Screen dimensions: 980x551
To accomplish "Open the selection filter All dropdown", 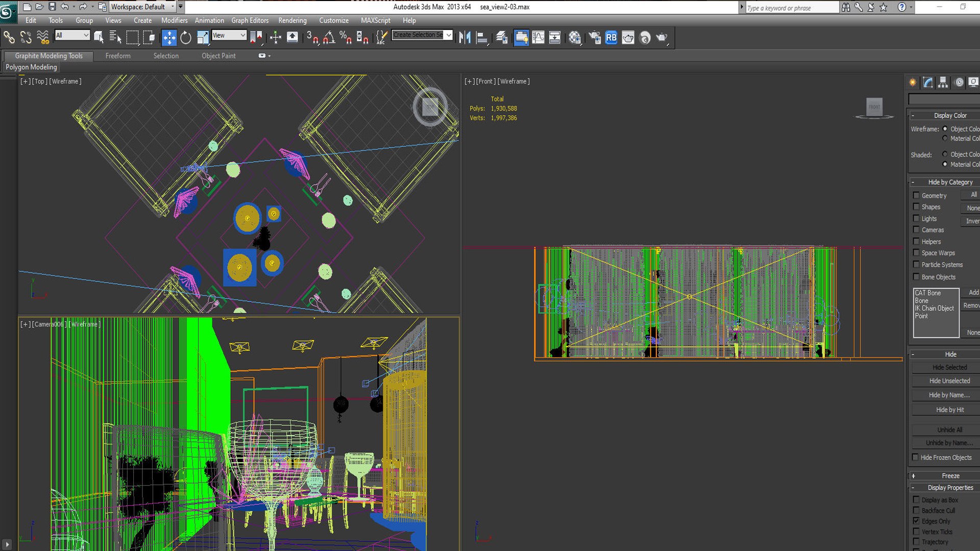I will click(72, 35).
